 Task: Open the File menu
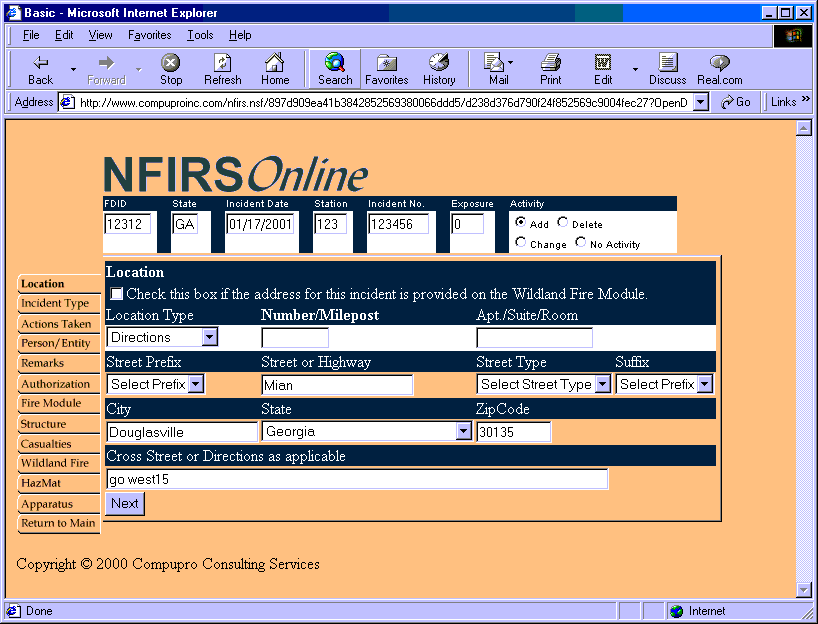pos(31,35)
